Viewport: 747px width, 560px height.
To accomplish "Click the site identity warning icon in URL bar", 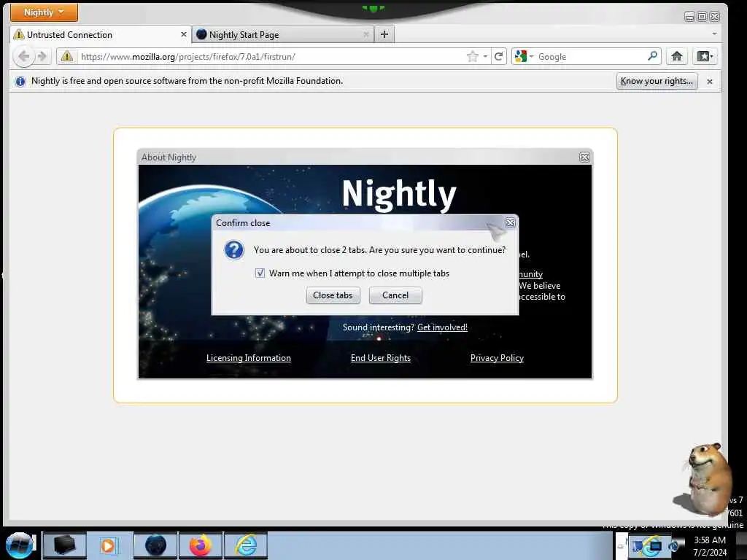I will point(67,57).
